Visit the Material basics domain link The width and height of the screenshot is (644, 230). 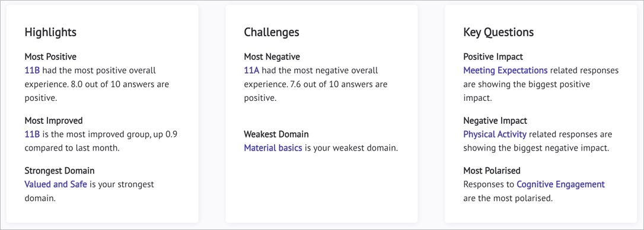coord(273,148)
